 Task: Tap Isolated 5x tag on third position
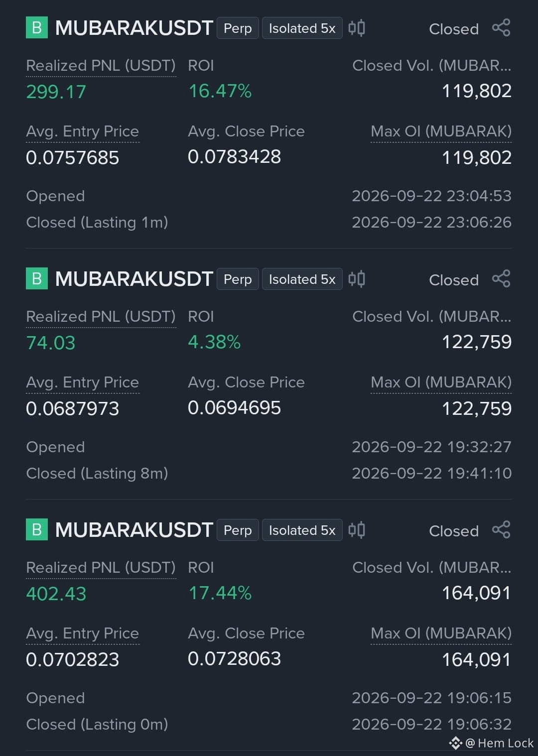pyautogui.click(x=302, y=530)
